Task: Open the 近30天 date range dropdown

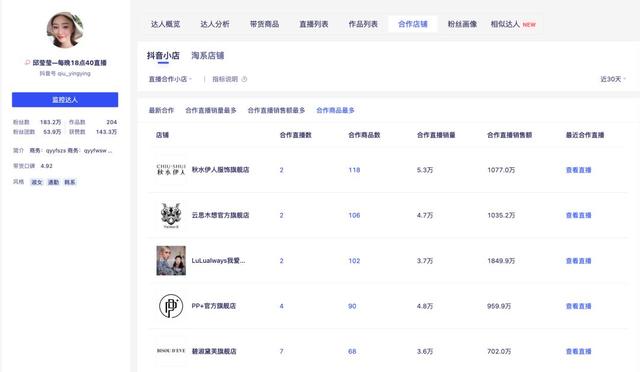Action: coord(613,79)
